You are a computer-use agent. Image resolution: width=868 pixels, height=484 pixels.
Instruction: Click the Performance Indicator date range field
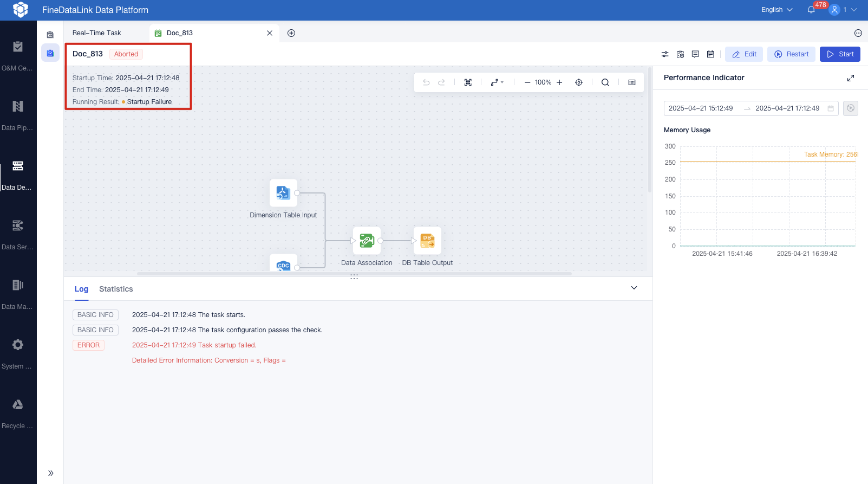(751, 108)
